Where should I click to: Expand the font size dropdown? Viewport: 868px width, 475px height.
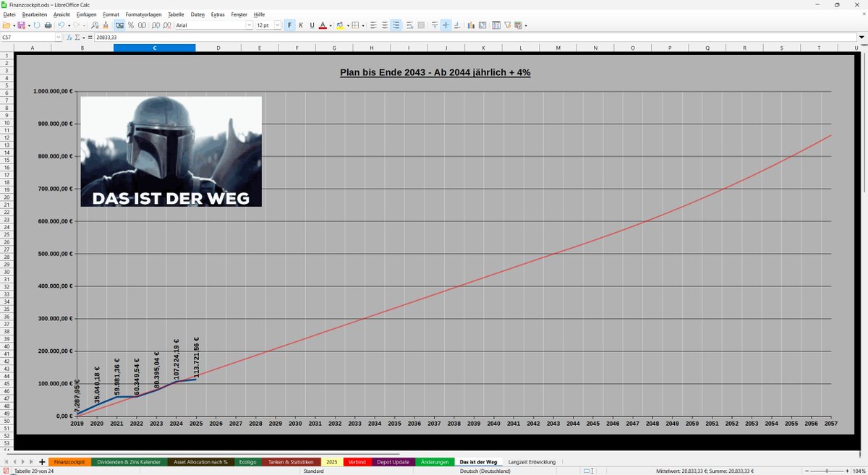click(278, 25)
